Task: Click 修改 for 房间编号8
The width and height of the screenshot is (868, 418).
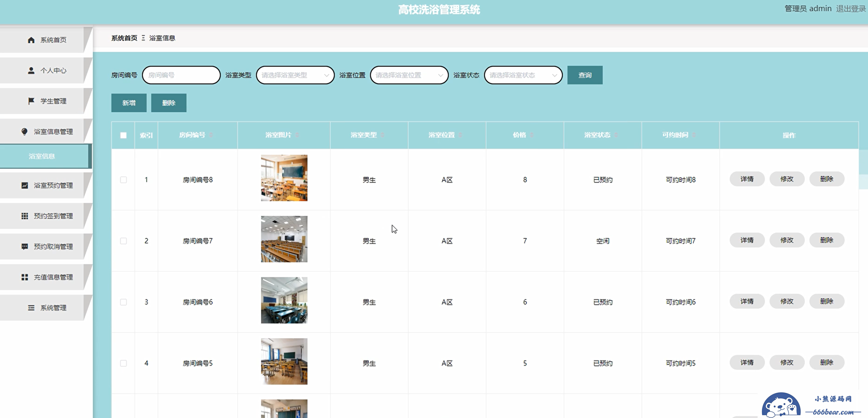Action: 787,179
